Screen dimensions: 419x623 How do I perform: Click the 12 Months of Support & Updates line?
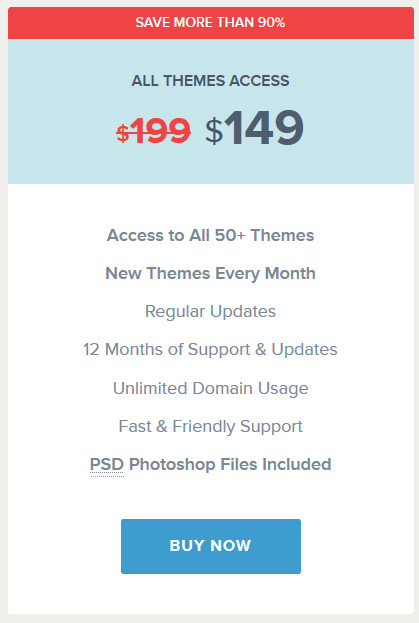coord(210,350)
